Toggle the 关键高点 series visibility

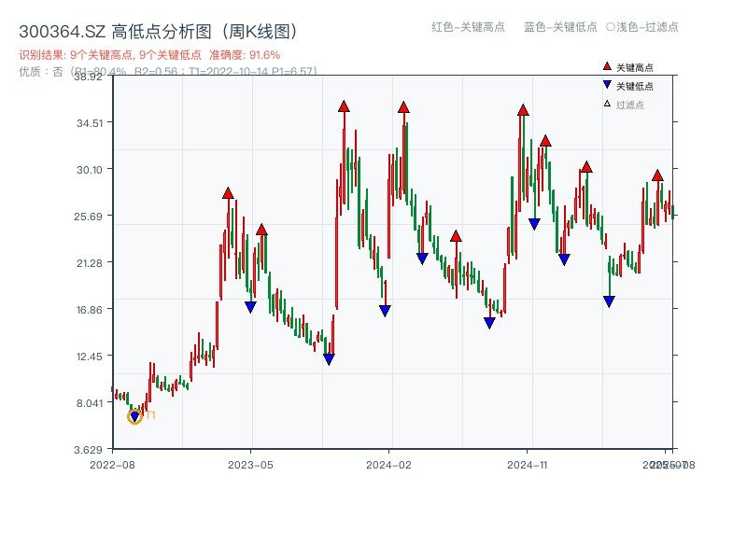click(633, 66)
